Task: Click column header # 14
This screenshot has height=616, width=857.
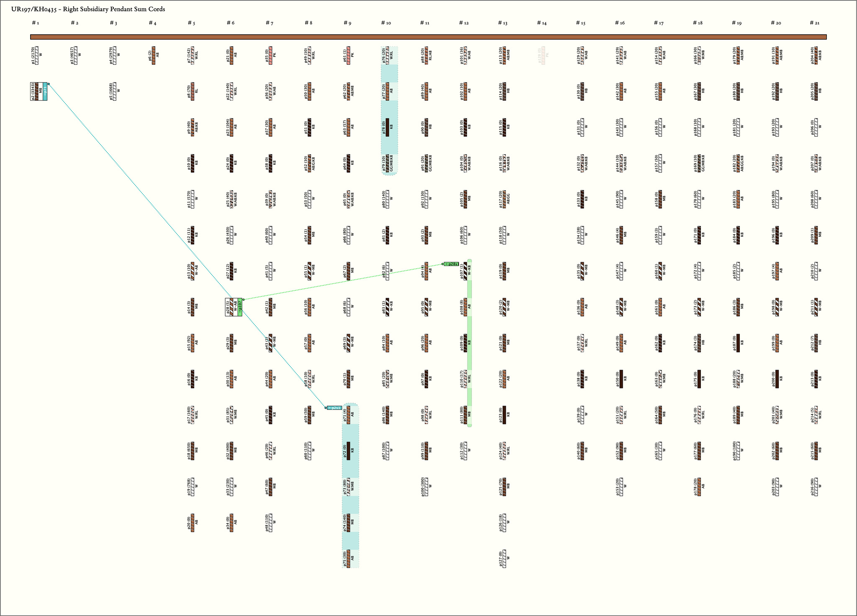Action: pyautogui.click(x=541, y=23)
